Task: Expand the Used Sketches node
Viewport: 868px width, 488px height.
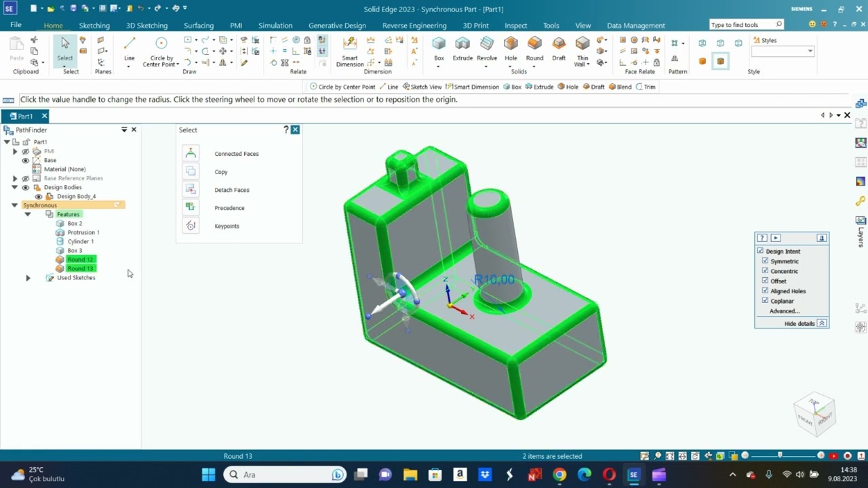Action: pyautogui.click(x=28, y=278)
